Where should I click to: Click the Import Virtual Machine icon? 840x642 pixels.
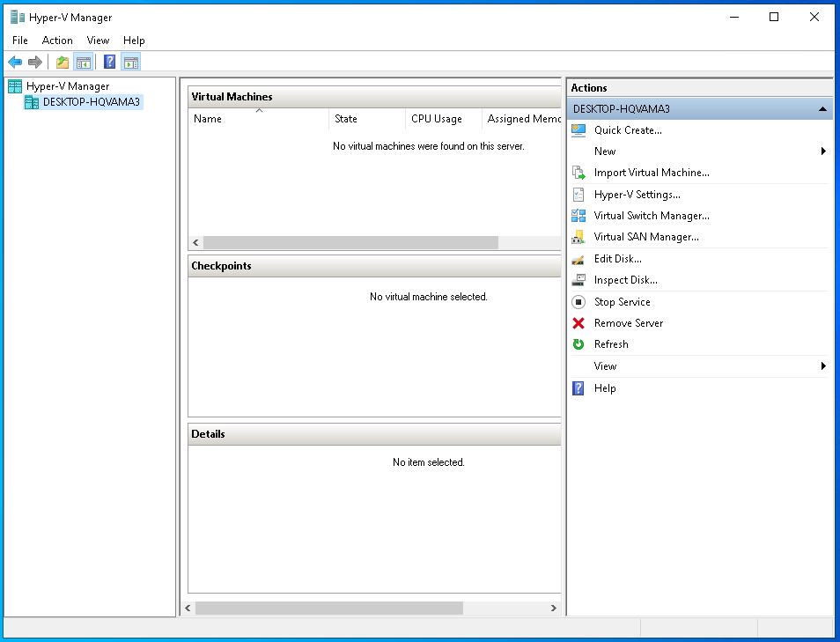(578, 173)
